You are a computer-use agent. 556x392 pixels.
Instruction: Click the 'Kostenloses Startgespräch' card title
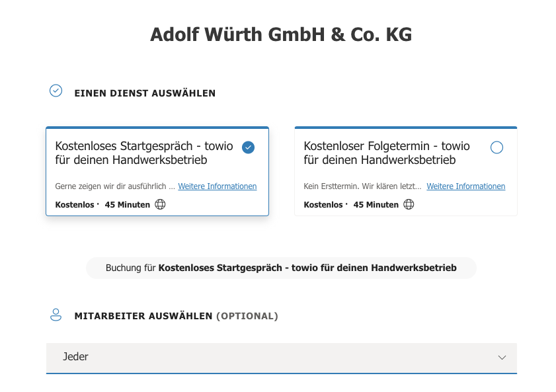coord(141,153)
